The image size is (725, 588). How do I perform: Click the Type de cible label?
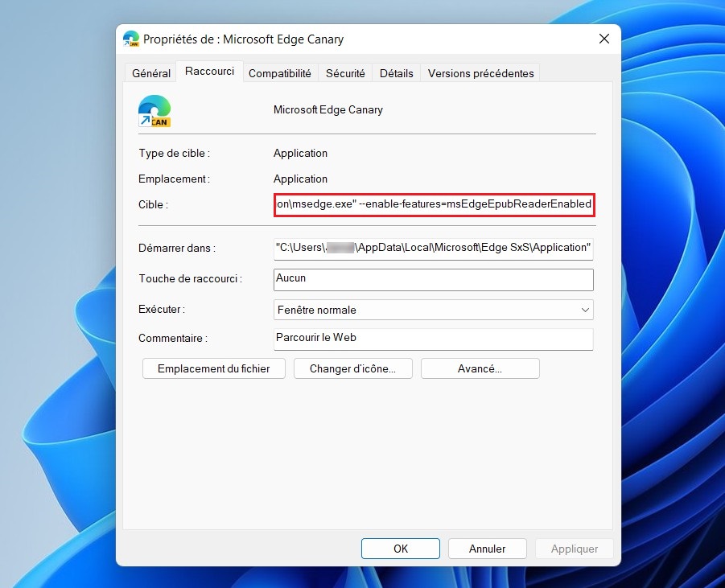(x=175, y=153)
